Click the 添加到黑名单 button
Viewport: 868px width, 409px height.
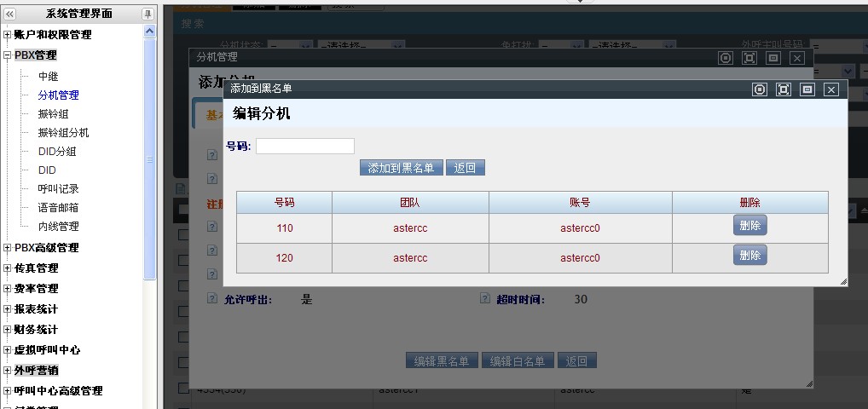point(401,168)
